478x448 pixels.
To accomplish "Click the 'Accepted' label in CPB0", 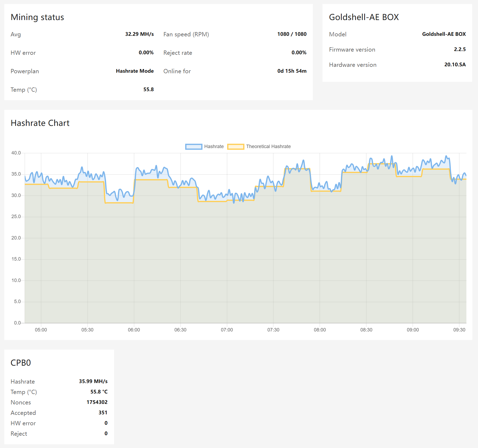I will [23, 413].
